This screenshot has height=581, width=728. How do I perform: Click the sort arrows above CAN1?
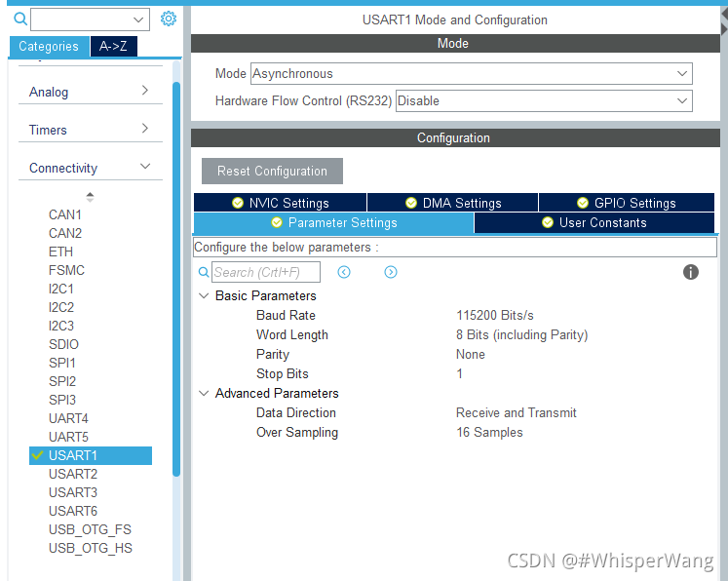point(90,197)
